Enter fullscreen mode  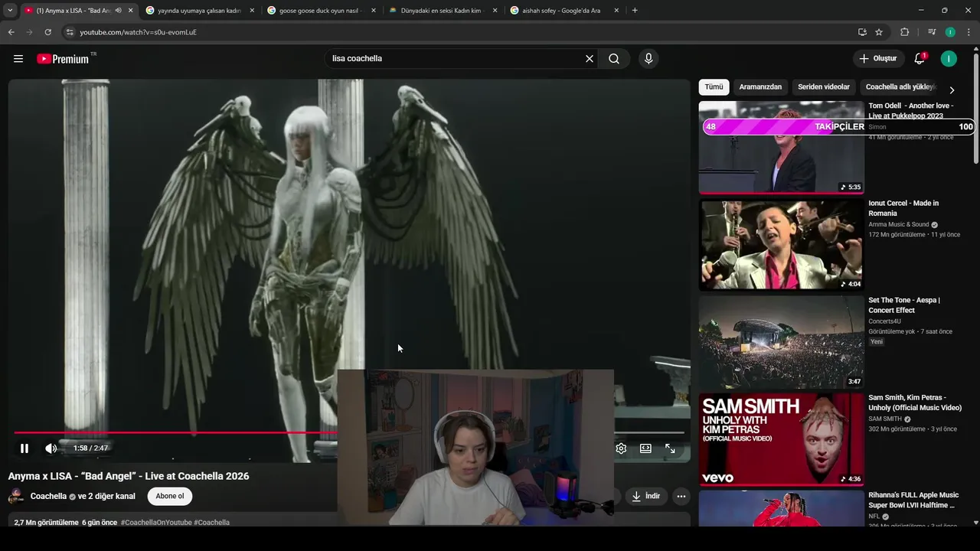(x=670, y=448)
